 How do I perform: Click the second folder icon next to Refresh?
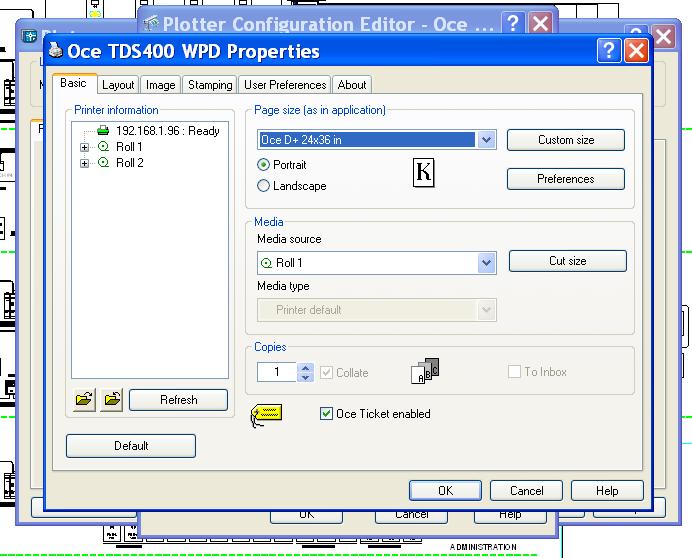pyautogui.click(x=111, y=400)
